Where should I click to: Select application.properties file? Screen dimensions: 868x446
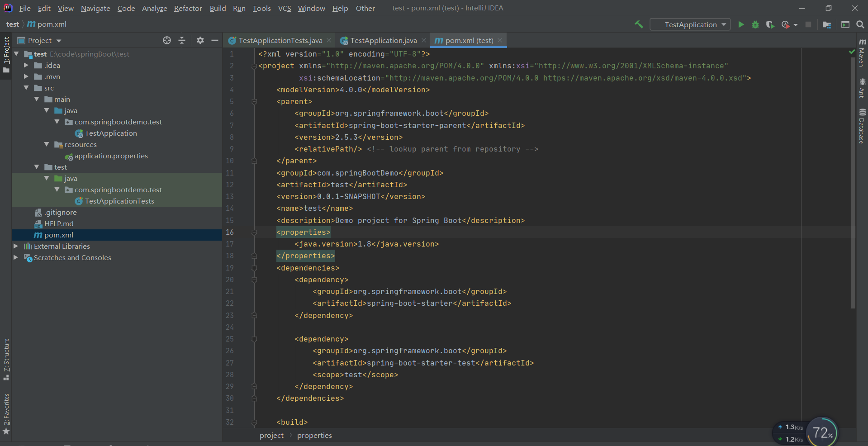[x=111, y=156]
